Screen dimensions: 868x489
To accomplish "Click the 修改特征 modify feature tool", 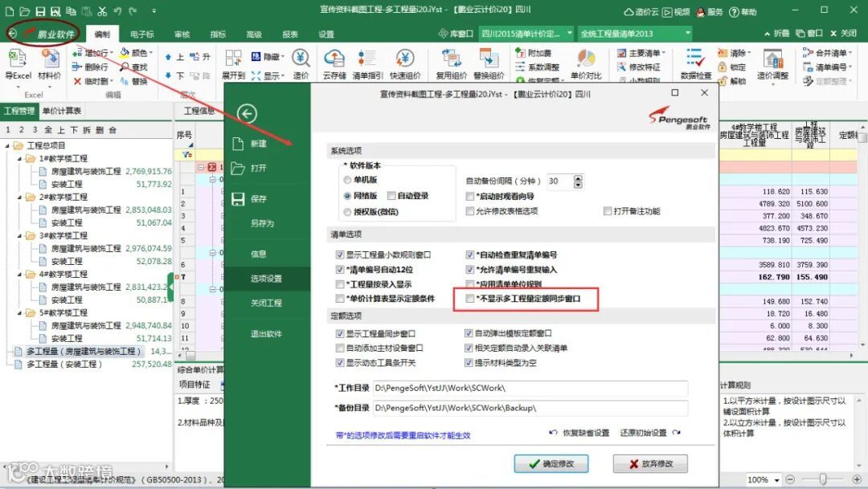I will coord(639,67).
